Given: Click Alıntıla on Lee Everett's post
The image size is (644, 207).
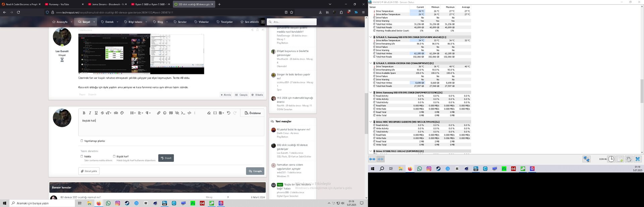Looking at the screenshot, I should pos(226,95).
